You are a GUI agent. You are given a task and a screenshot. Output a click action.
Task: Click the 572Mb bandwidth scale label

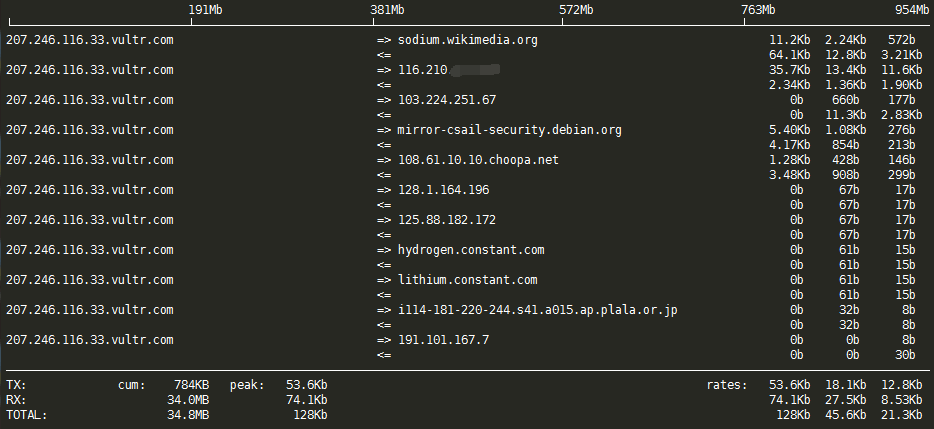tap(576, 10)
